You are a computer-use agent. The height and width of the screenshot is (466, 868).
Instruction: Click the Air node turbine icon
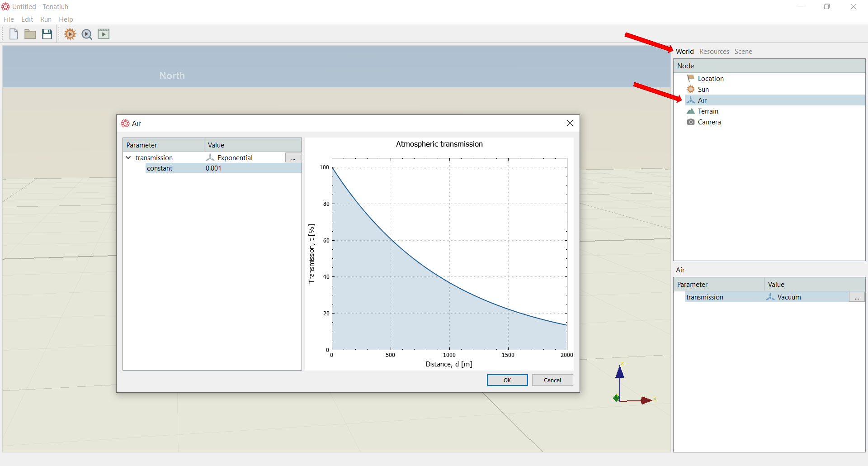[x=691, y=100]
